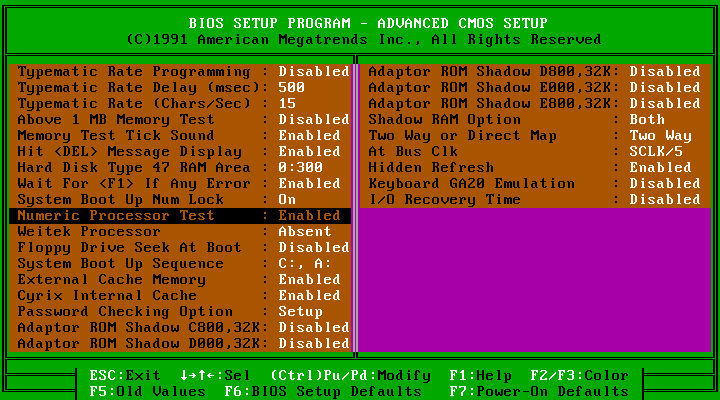Select the Password Checking Option setting
720x400 pixels.
pyautogui.click(x=125, y=312)
